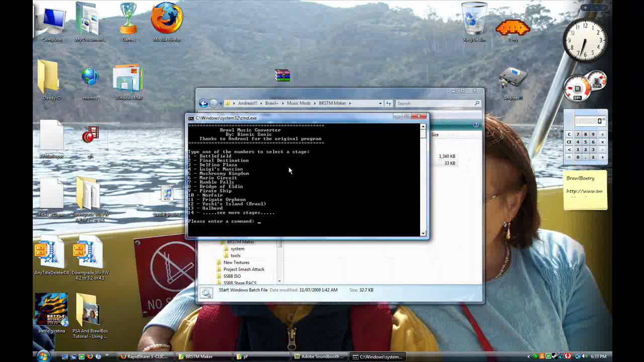Click cmd window scrollbar up arrow
Screen dimensions: 644x362
coord(423,127)
